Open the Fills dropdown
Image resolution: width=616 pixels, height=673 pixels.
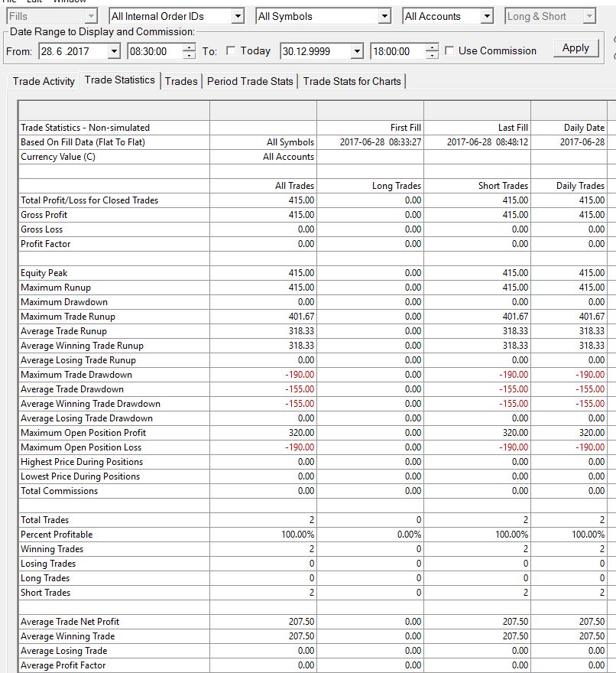coord(52,16)
